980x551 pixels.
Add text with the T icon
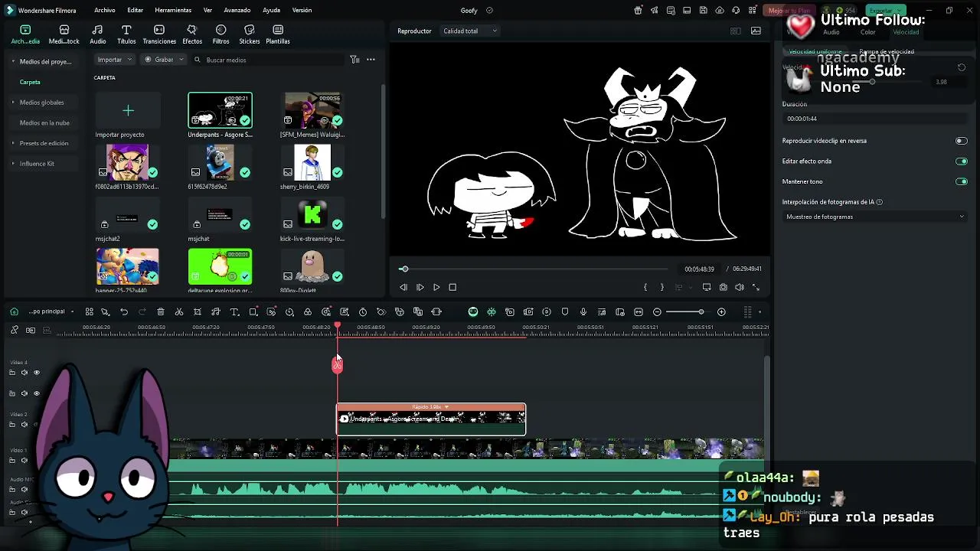point(234,312)
